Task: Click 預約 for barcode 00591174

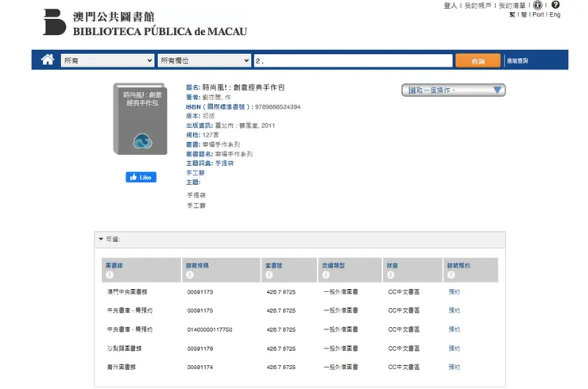Action: point(455,368)
